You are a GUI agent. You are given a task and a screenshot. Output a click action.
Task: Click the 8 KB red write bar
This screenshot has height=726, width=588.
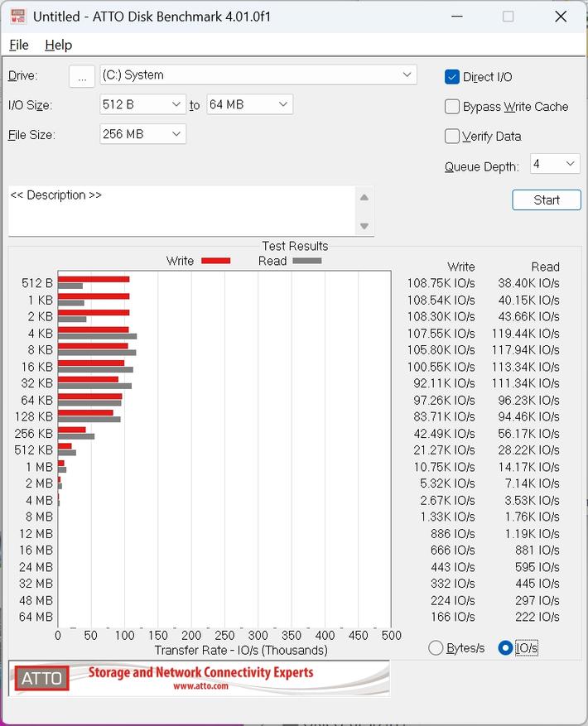click(x=93, y=346)
